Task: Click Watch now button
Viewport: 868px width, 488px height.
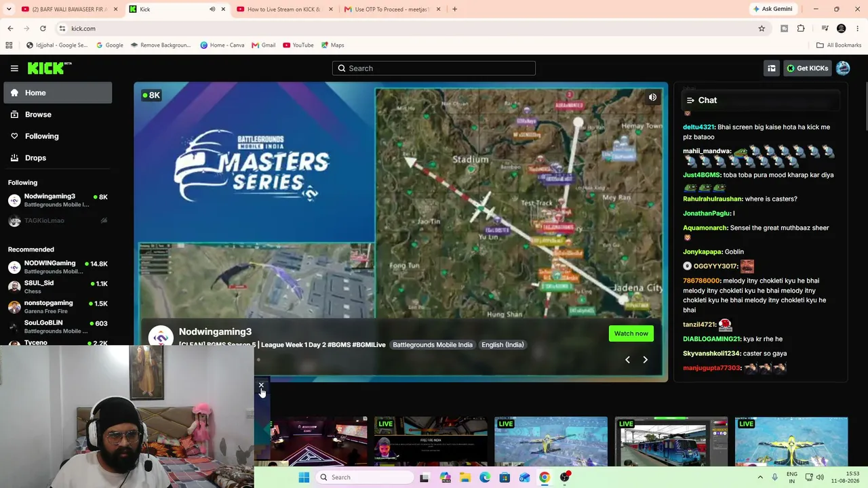Action: click(x=631, y=333)
